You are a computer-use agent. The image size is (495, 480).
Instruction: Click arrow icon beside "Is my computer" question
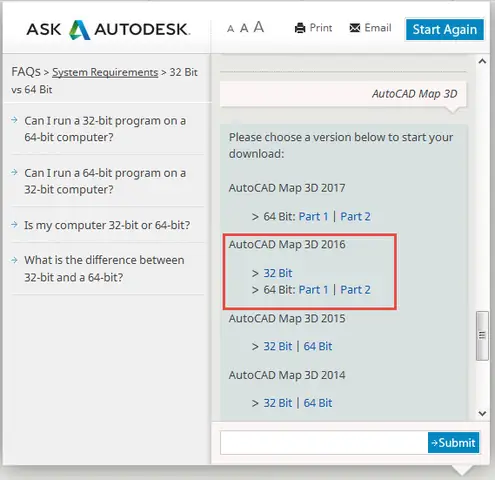click(14, 224)
